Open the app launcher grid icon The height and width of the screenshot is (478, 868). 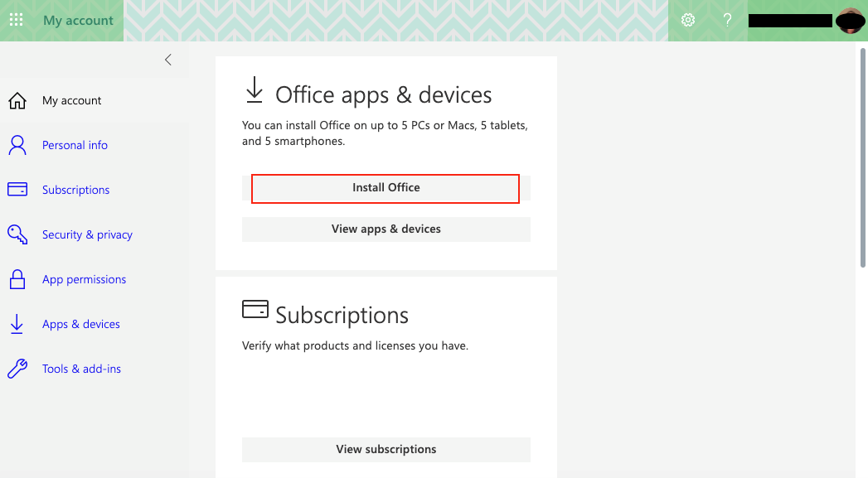tap(16, 21)
